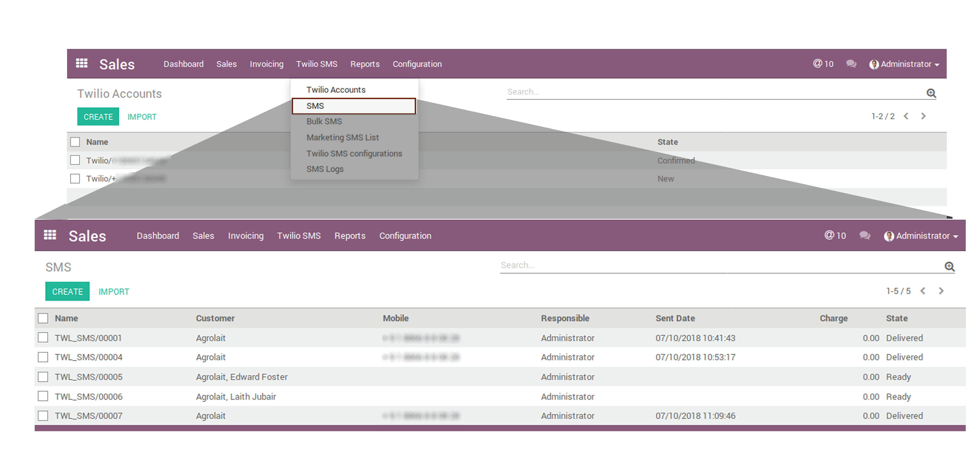Image resolution: width=980 pixels, height=464 pixels.
Task: Check the TWL_SMS/00007 record checkbox
Action: (43, 415)
